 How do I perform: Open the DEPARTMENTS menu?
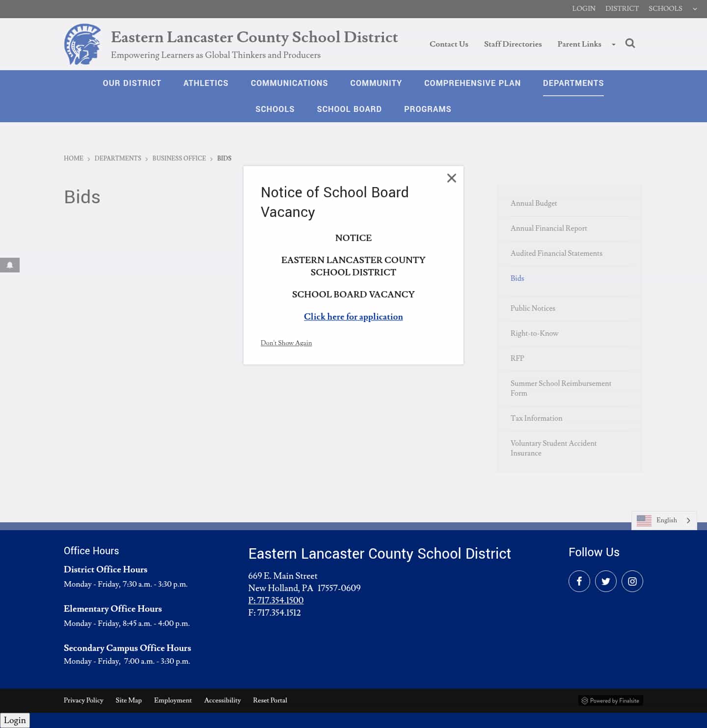[x=573, y=83]
